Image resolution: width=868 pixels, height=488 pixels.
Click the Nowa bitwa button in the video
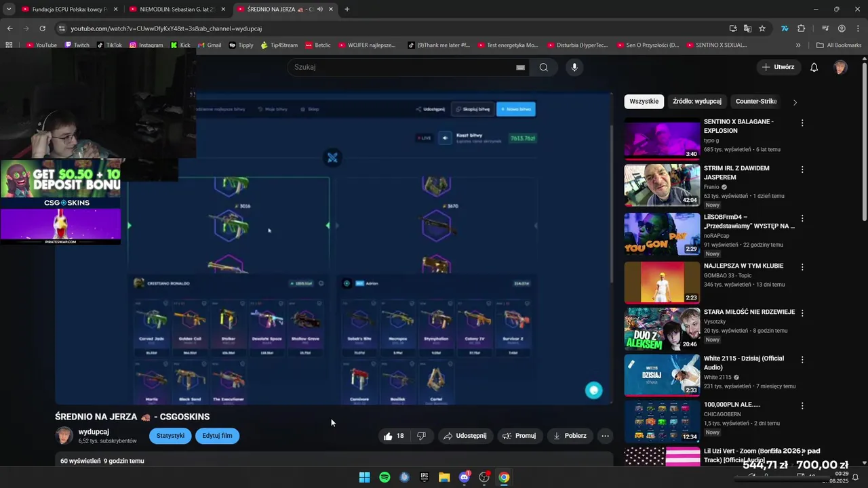point(516,108)
